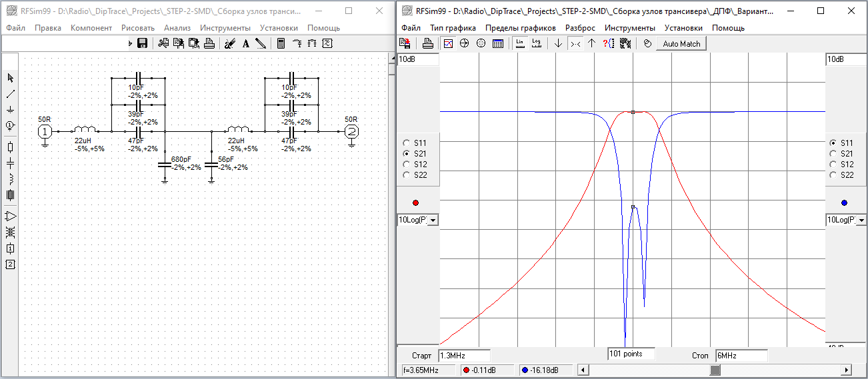The width and height of the screenshot is (868, 379).
Task: Click the down arrow marker icon
Action: pos(559,43)
